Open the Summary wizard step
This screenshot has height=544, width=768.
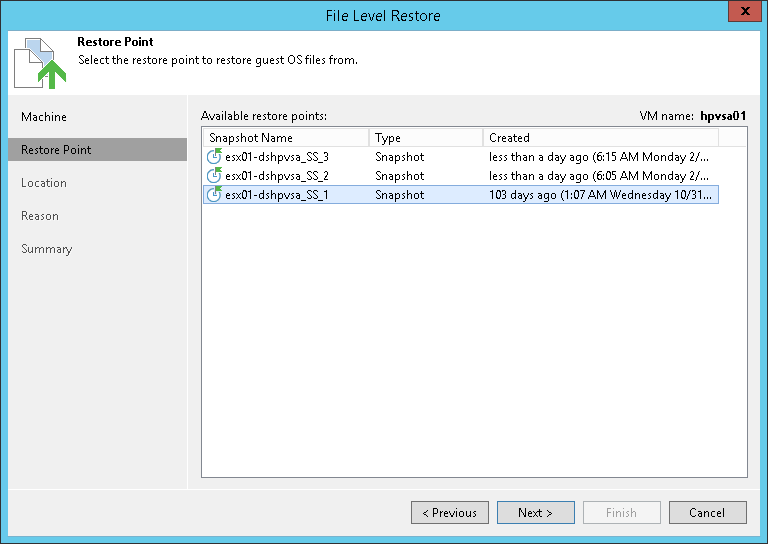47,249
